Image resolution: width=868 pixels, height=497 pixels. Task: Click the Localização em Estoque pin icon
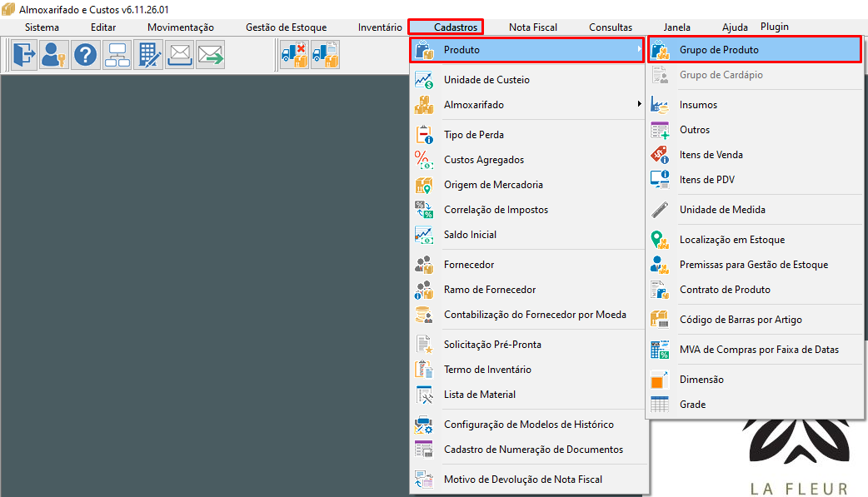660,240
